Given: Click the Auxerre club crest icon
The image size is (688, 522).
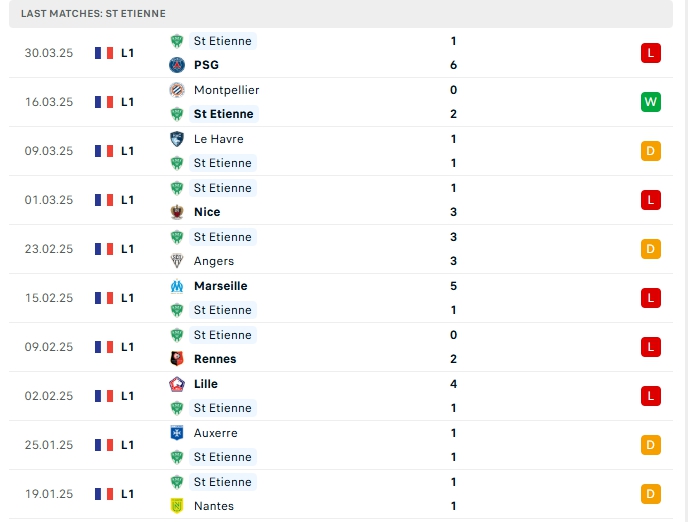Looking at the screenshot, I should tap(177, 433).
